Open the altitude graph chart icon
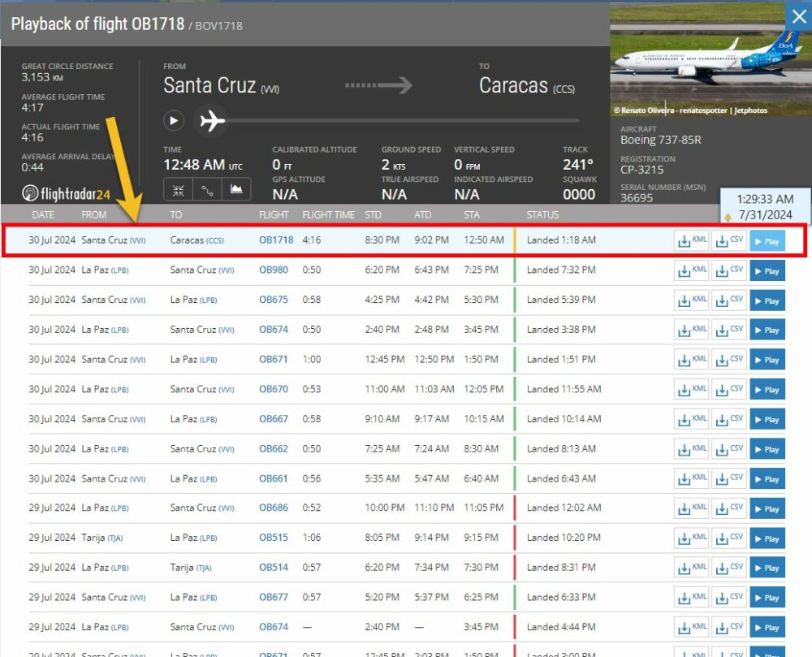Viewport: 812px width, 657px height. (236, 189)
